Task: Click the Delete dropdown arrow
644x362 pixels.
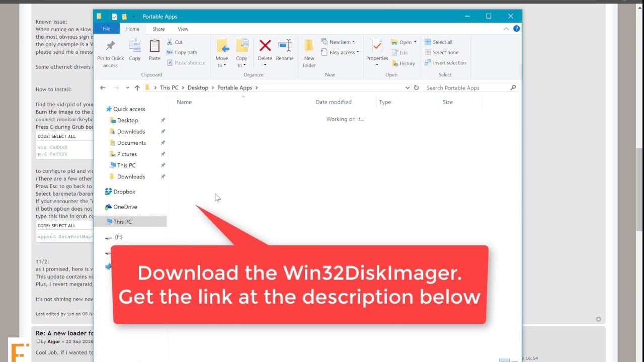Action: pos(265,65)
